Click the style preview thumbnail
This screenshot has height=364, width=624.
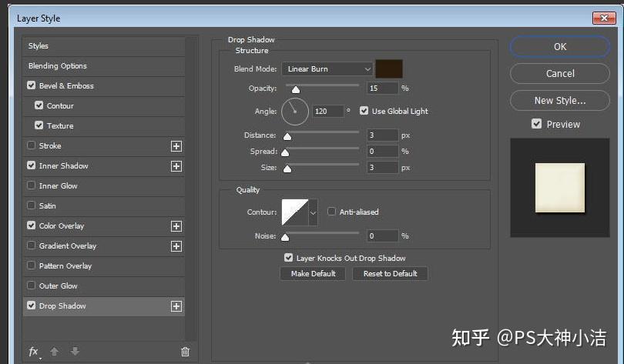(x=560, y=188)
